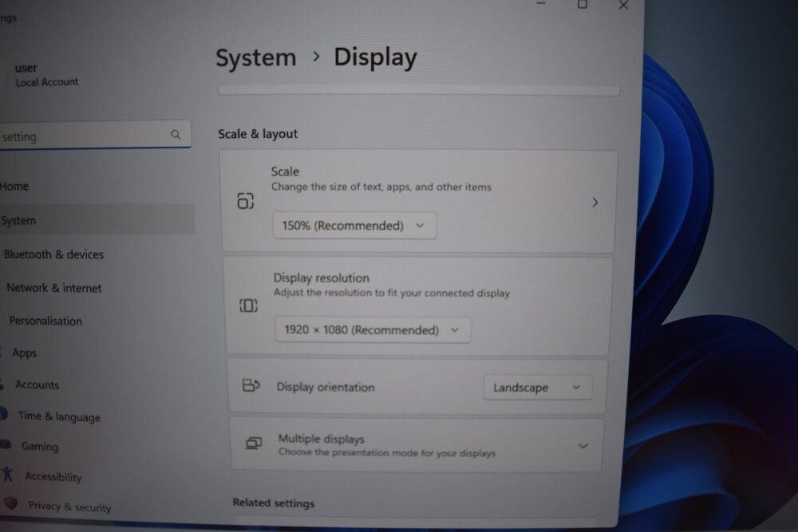
Task: Open Time & language settings
Action: click(x=59, y=416)
